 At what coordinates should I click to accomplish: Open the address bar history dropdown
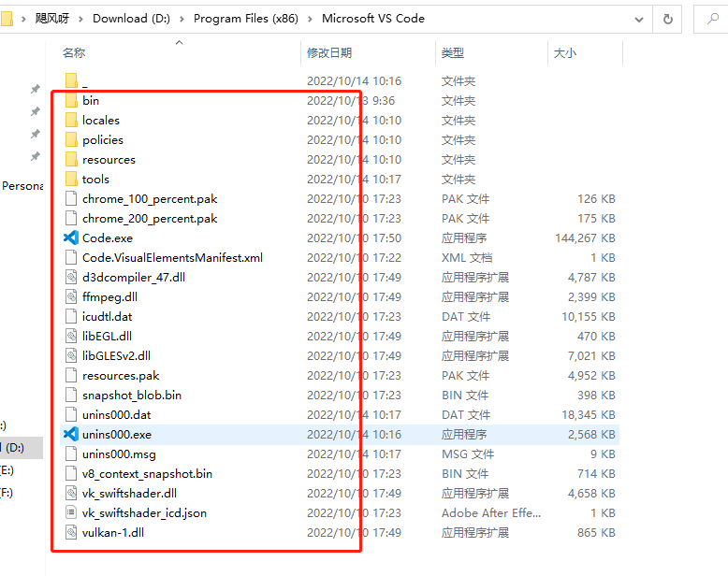coord(639,19)
